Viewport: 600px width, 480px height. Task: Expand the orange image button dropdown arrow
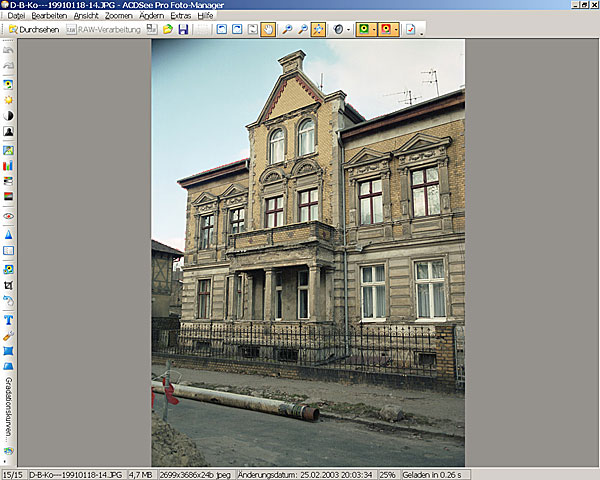398,30
